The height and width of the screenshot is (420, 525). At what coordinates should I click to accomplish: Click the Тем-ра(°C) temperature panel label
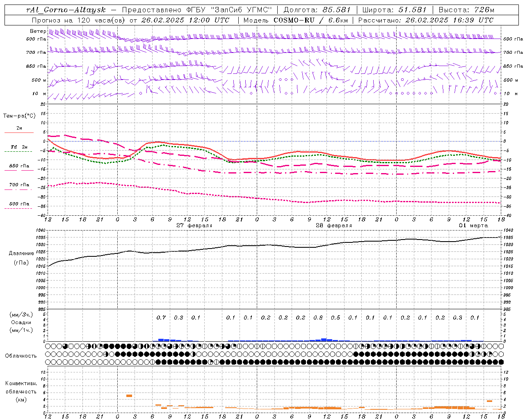20,116
